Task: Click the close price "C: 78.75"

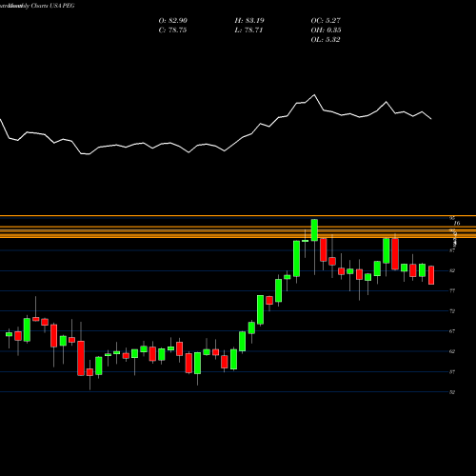Action: point(172,30)
